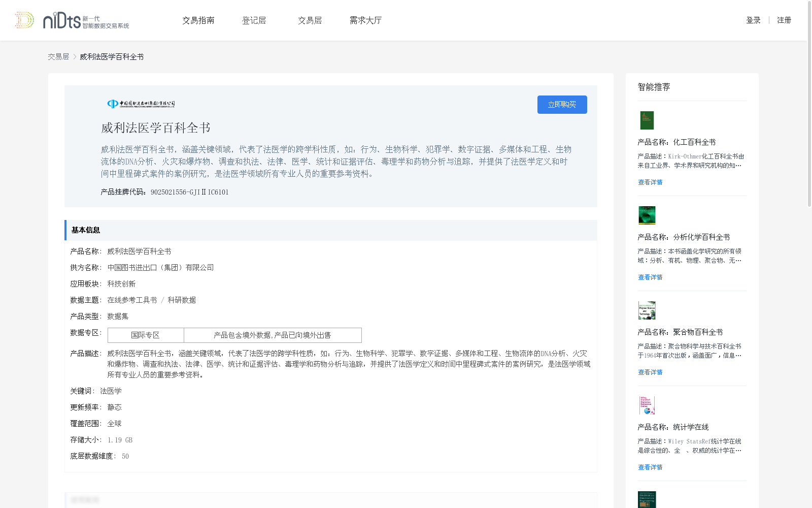Image resolution: width=812 pixels, height=508 pixels.
Task: Click the storage size 1.19 GB
Action: (x=120, y=440)
